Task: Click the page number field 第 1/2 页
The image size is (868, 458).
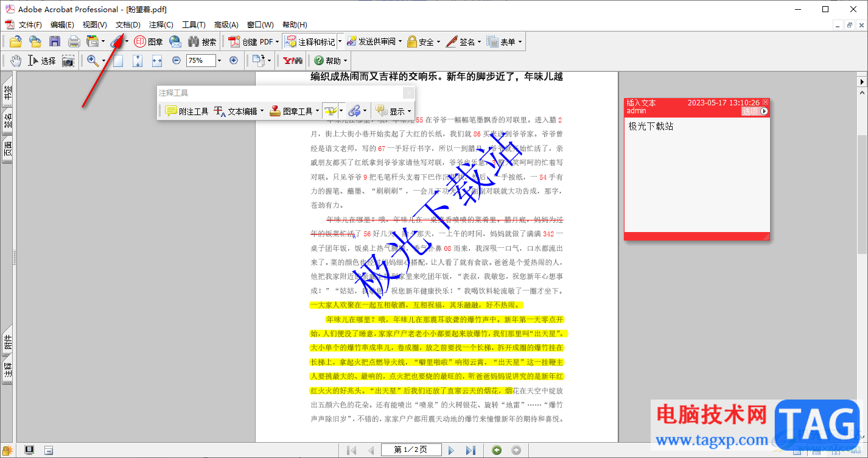Action: click(411, 450)
